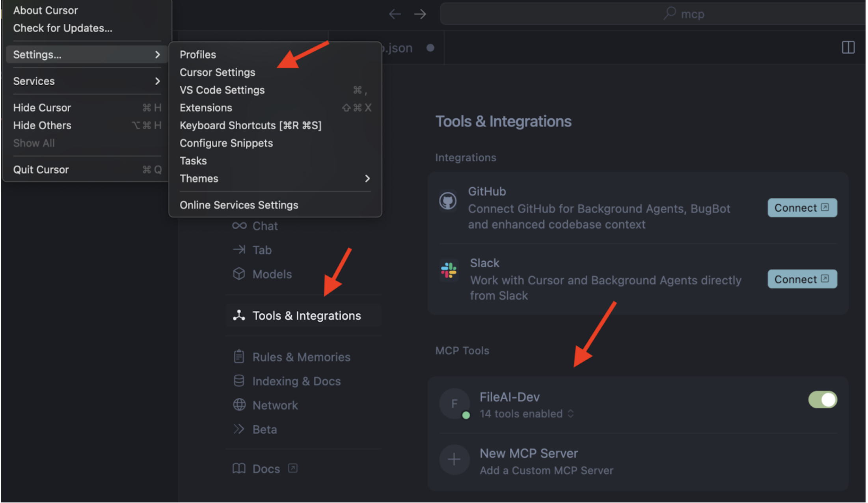
Task: Select Cursor Settings menu entry
Action: point(218,73)
